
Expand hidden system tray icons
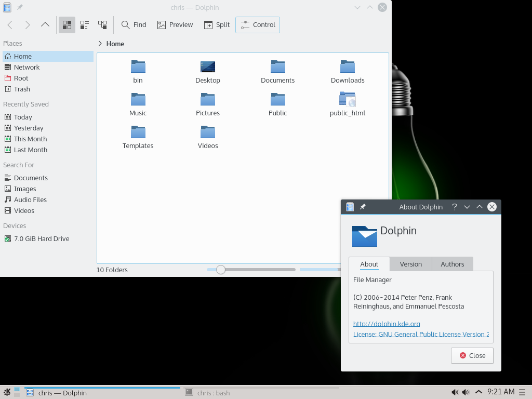coord(478,392)
